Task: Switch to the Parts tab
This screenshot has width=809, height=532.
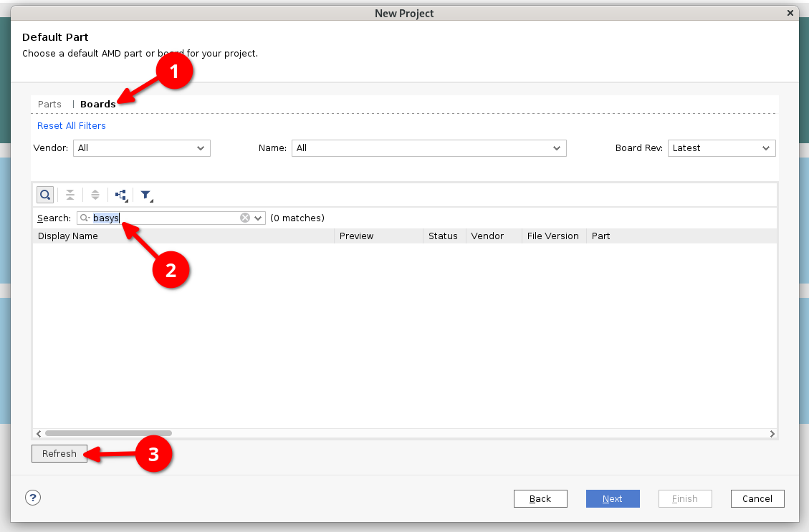Action: (x=49, y=104)
